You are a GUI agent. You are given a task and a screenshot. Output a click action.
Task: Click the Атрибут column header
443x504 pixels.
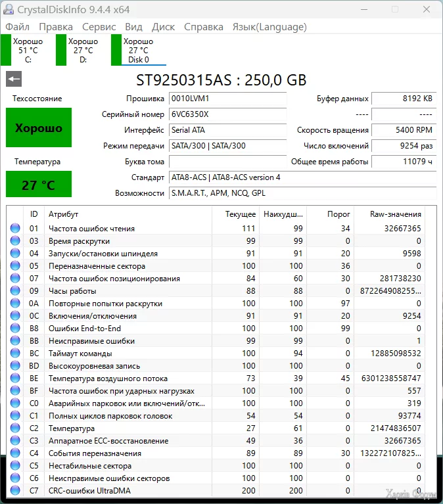pyautogui.click(x=128, y=214)
